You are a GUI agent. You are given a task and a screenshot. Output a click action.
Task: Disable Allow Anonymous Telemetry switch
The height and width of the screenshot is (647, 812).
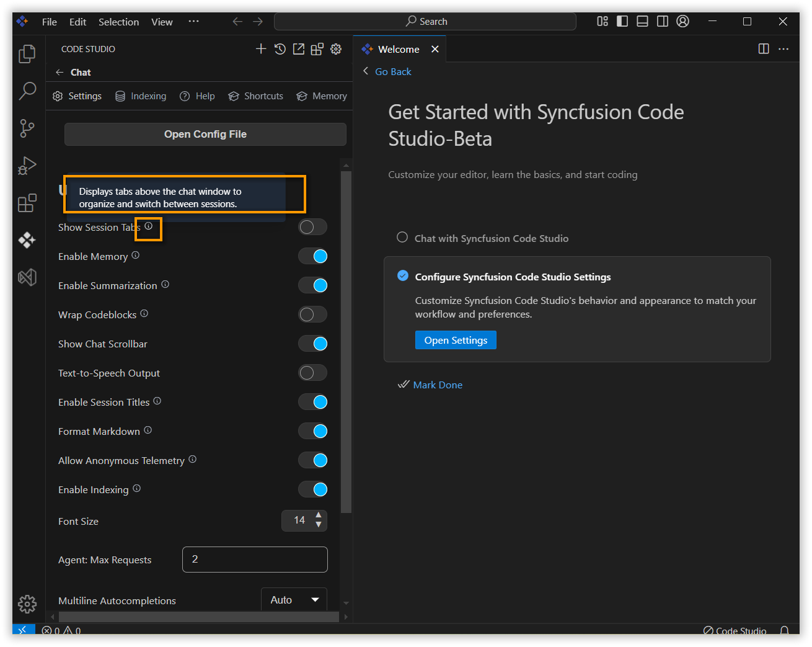[312, 460]
